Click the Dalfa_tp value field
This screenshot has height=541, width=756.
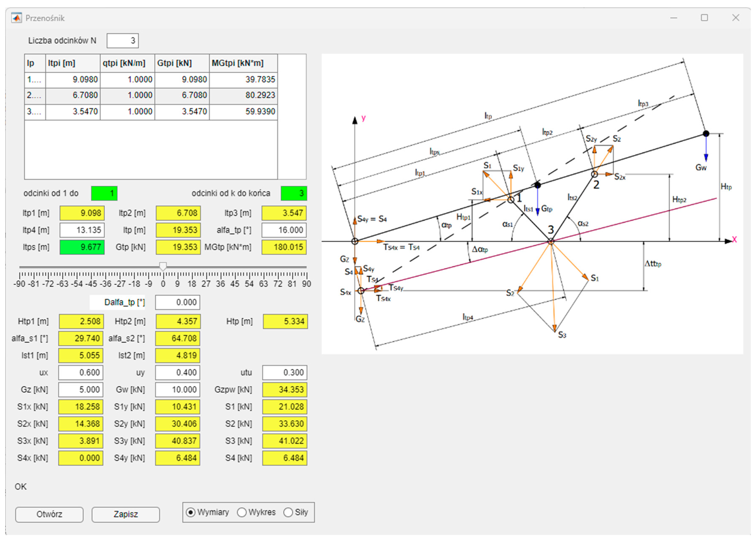(x=177, y=302)
